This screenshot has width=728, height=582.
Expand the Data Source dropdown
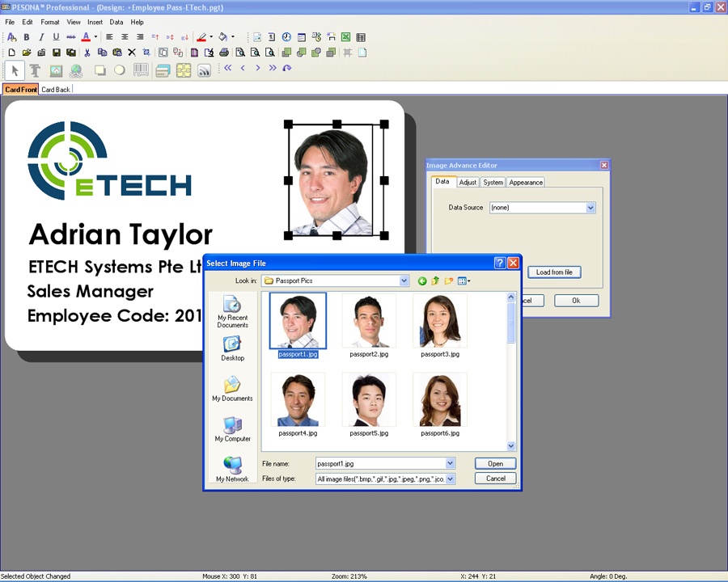point(590,208)
